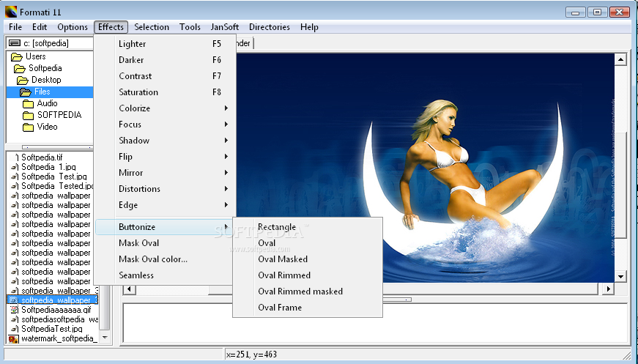Open Mask Oval color dialog
The height and width of the screenshot is (364, 638).
[164, 259]
